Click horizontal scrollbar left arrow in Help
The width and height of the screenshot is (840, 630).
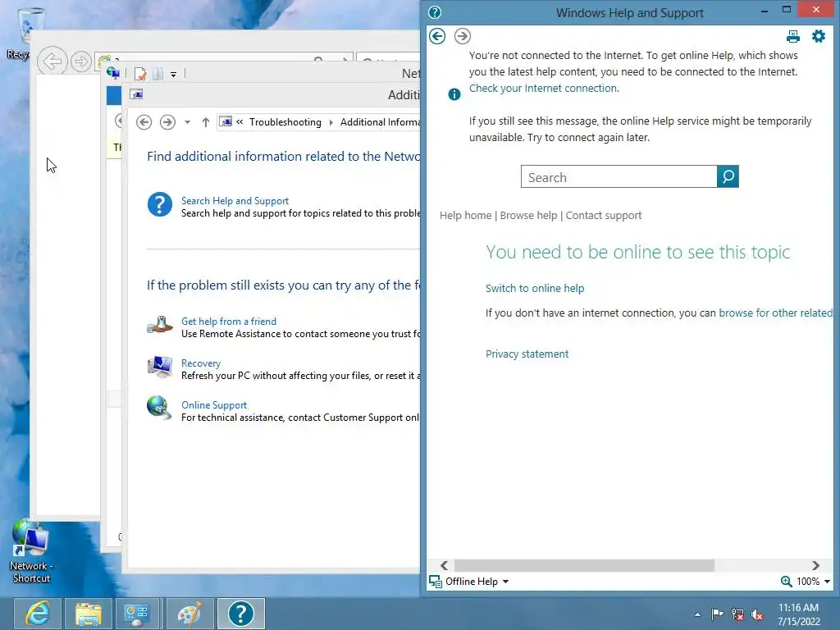click(x=444, y=566)
